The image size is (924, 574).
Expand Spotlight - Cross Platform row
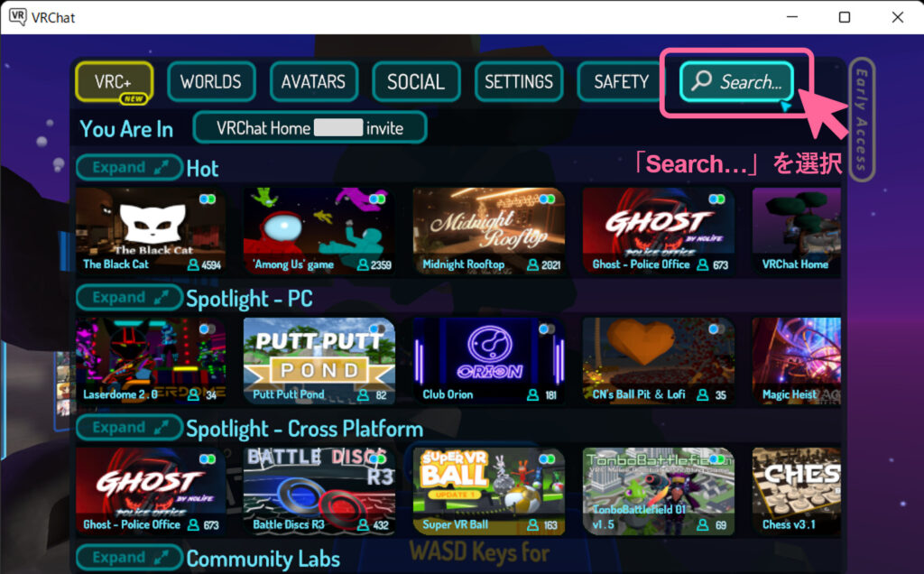pos(129,428)
